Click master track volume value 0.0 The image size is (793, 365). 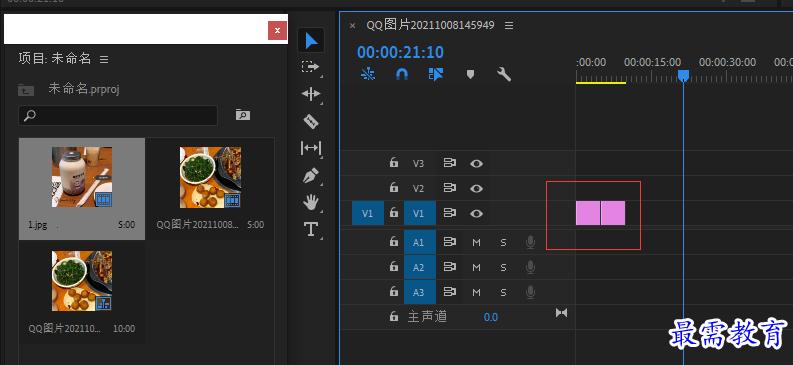[491, 317]
